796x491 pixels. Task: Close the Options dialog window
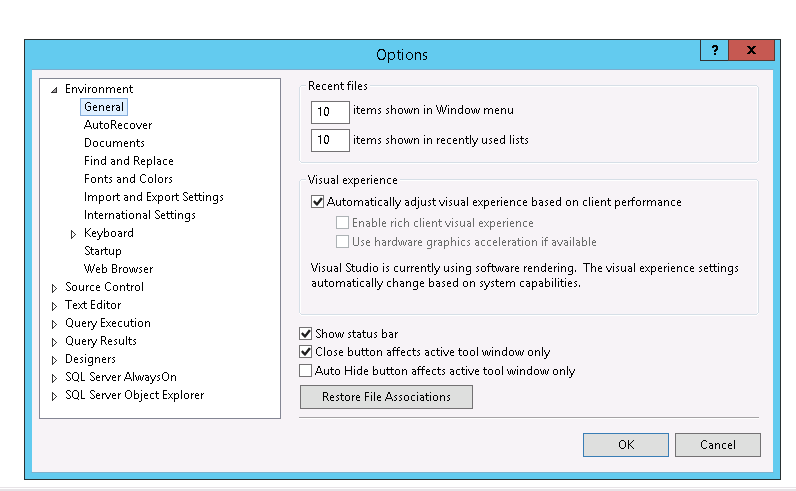[750, 51]
